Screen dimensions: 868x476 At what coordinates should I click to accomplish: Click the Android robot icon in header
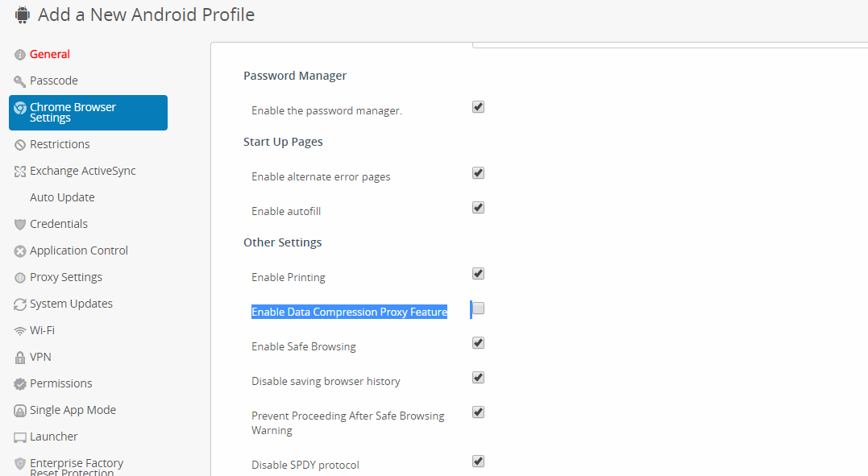point(22,14)
